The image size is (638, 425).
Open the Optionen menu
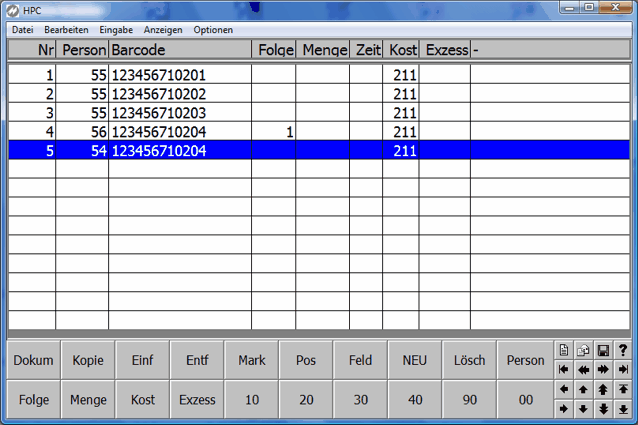(213, 30)
